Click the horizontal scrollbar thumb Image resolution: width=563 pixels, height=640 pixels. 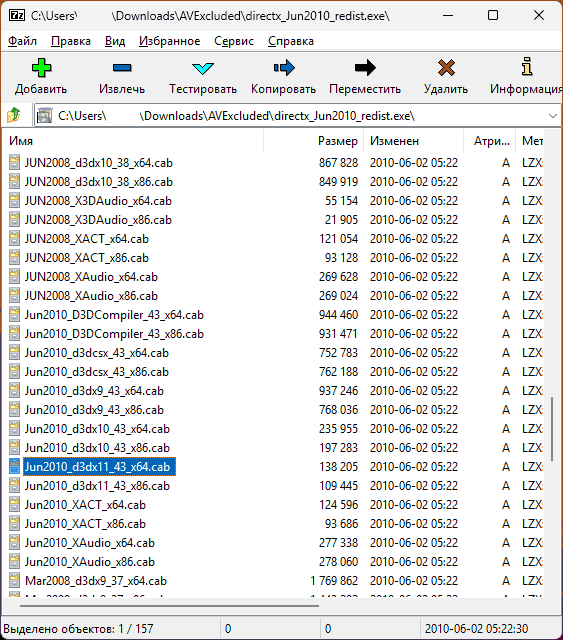[x=169, y=606]
